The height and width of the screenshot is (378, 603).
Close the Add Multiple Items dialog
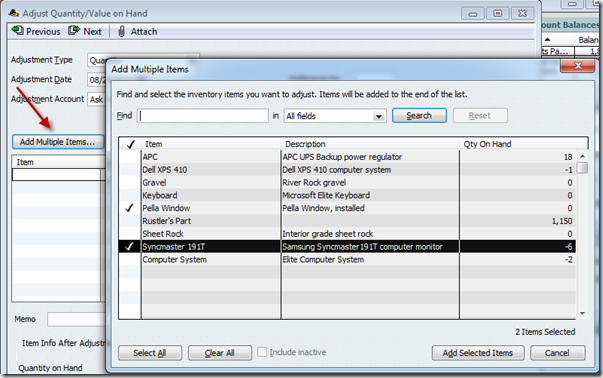click(578, 65)
